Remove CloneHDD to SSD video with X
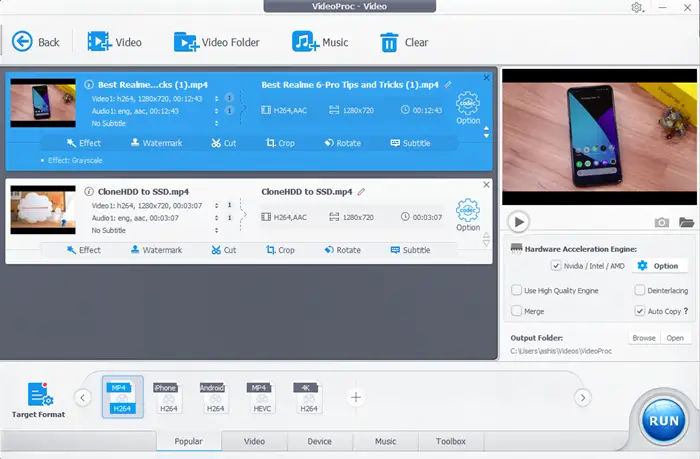 [486, 184]
